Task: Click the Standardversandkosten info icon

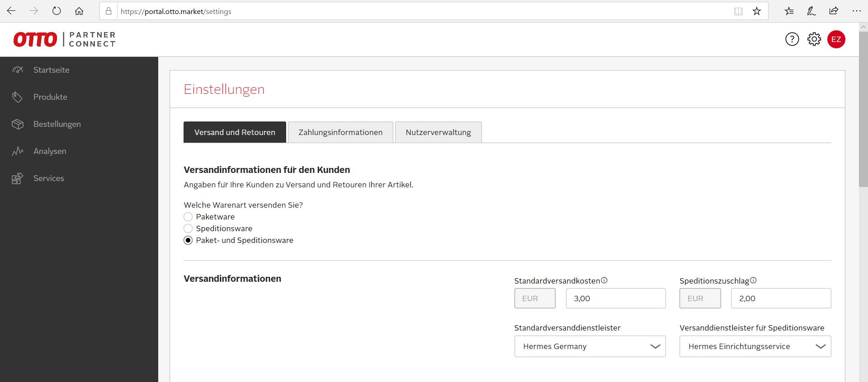Action: [x=604, y=280]
